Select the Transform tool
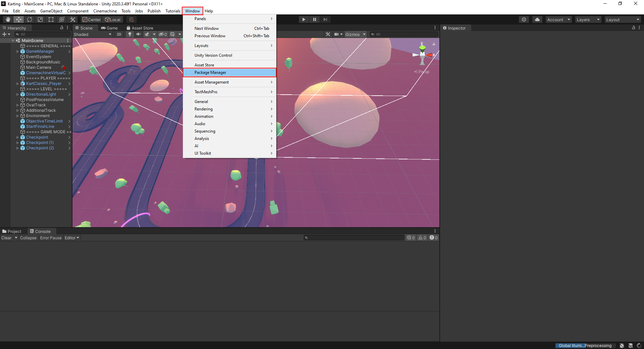 (x=62, y=19)
